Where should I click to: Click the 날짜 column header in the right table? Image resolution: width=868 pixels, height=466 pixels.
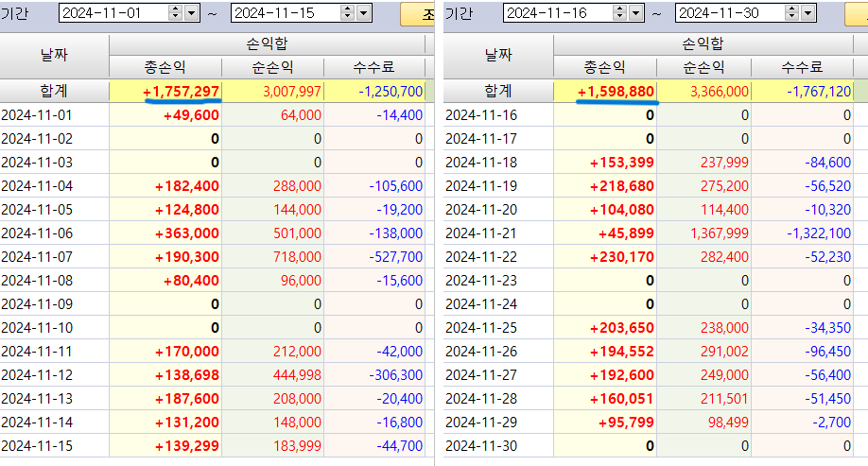click(x=498, y=55)
